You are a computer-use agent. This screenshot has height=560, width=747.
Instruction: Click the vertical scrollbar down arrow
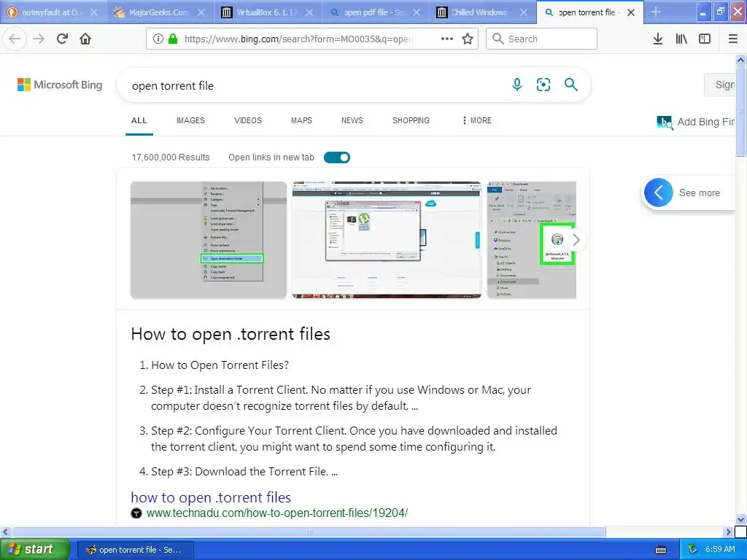coord(741,519)
